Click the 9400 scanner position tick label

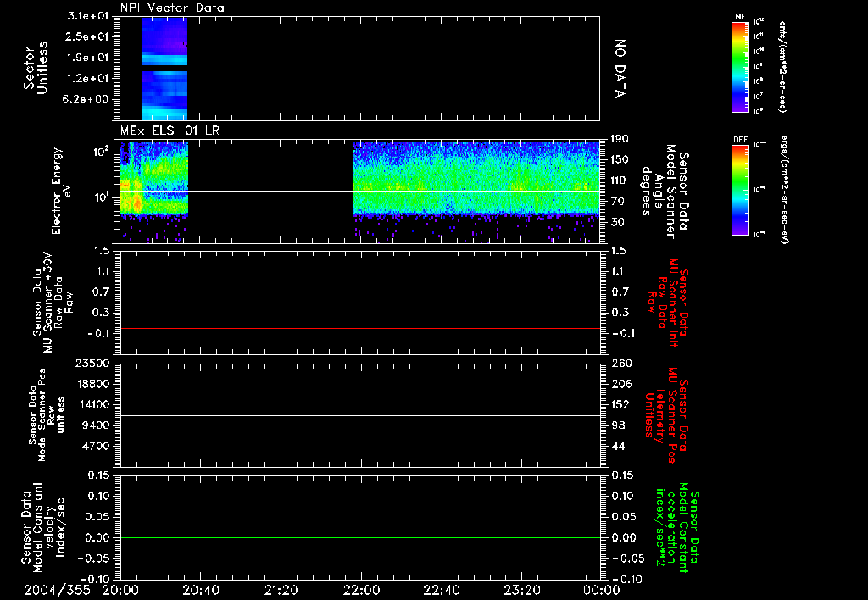(95, 425)
